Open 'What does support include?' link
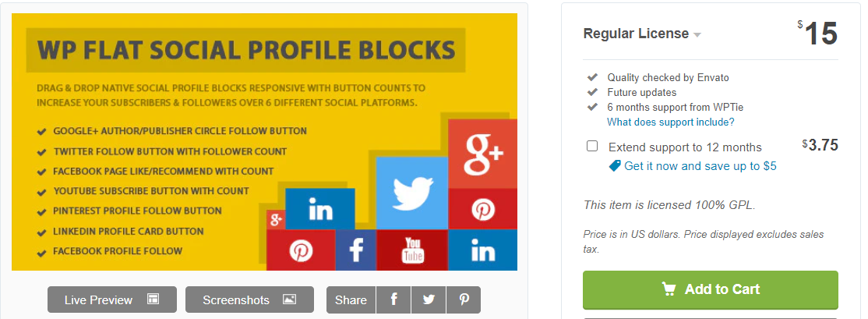This screenshot has width=868, height=319. 671,122
